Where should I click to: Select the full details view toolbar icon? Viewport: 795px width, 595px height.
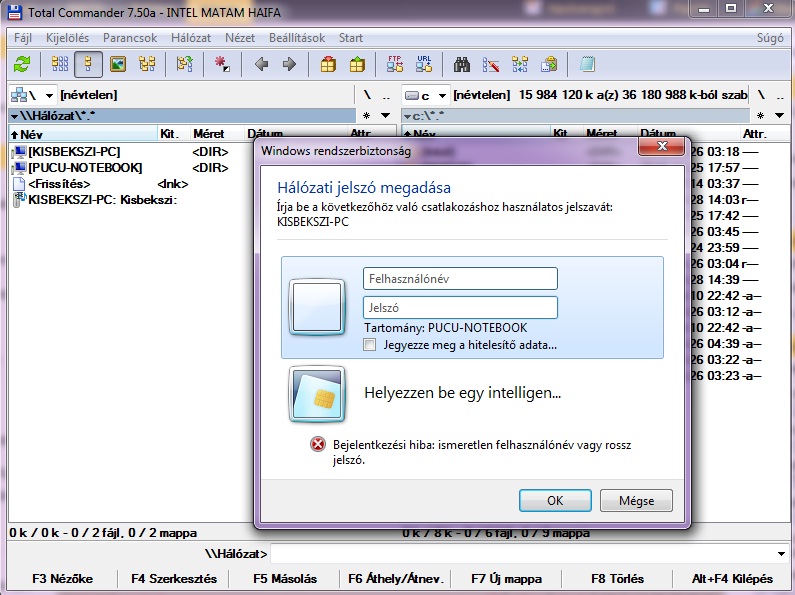tap(88, 64)
